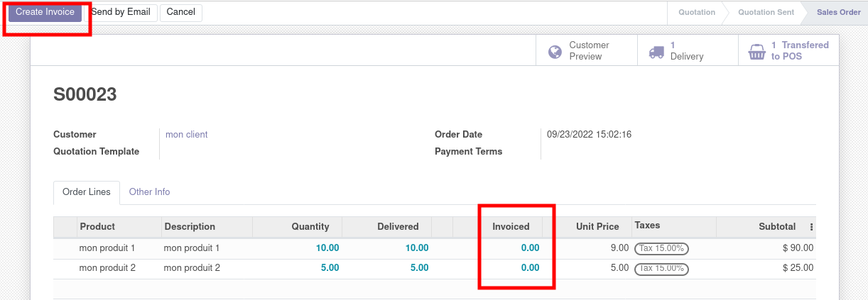Screen dimensions: 868x300
Task: Open customer link mon client
Action: (186, 134)
